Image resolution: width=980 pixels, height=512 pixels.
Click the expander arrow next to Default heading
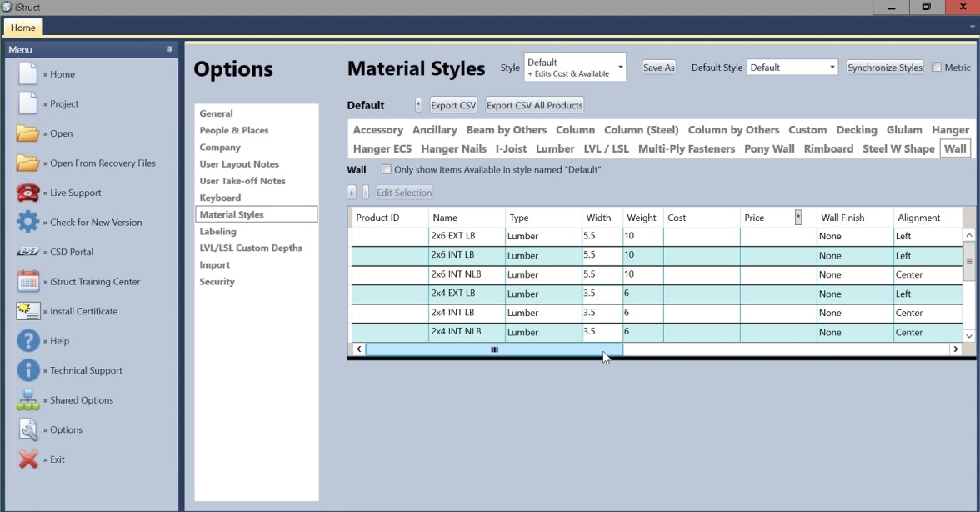(x=418, y=105)
